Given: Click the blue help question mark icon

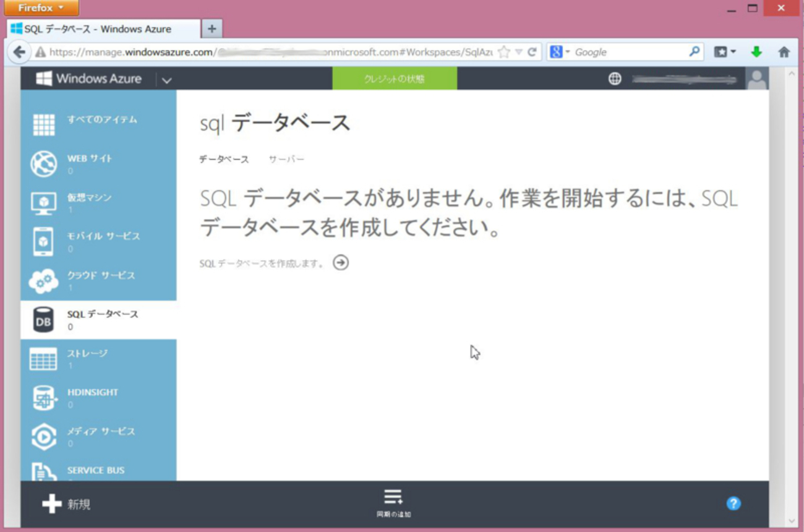Looking at the screenshot, I should coord(733,504).
